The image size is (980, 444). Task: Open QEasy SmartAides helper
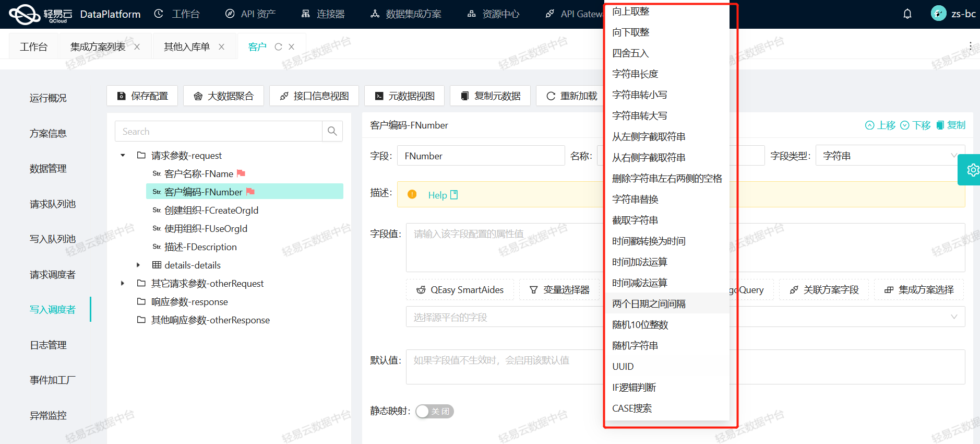(460, 289)
